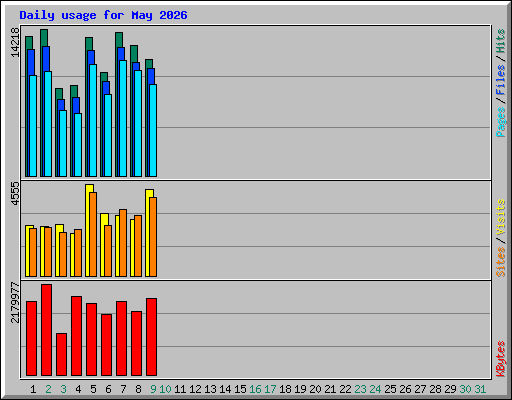Click the cyan Pages bar for day 5
Screen dimensions: 512x400
pyautogui.click(x=93, y=121)
